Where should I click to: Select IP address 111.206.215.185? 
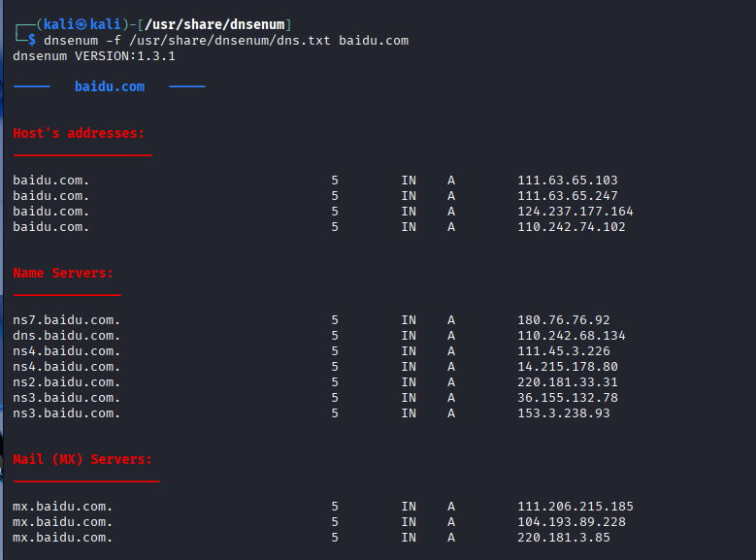point(575,507)
